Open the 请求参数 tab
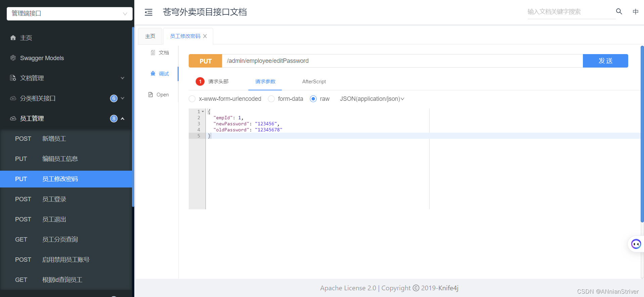 click(x=265, y=81)
